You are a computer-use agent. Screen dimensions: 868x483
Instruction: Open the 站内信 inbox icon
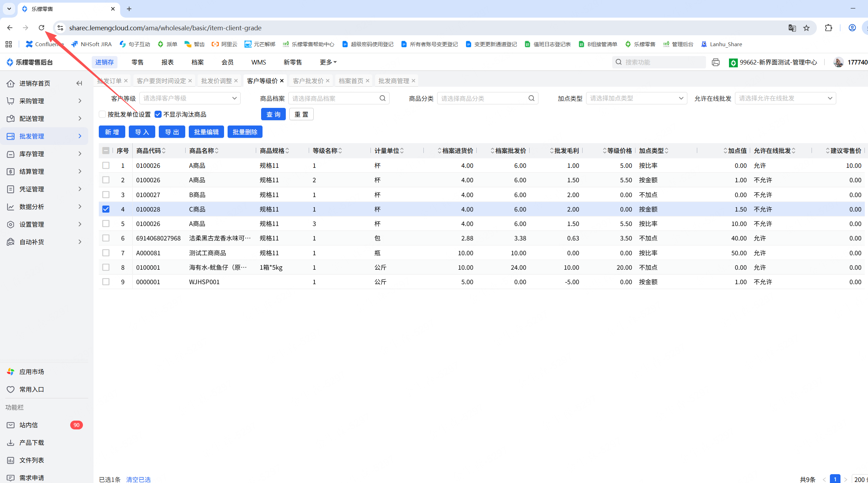[11, 425]
